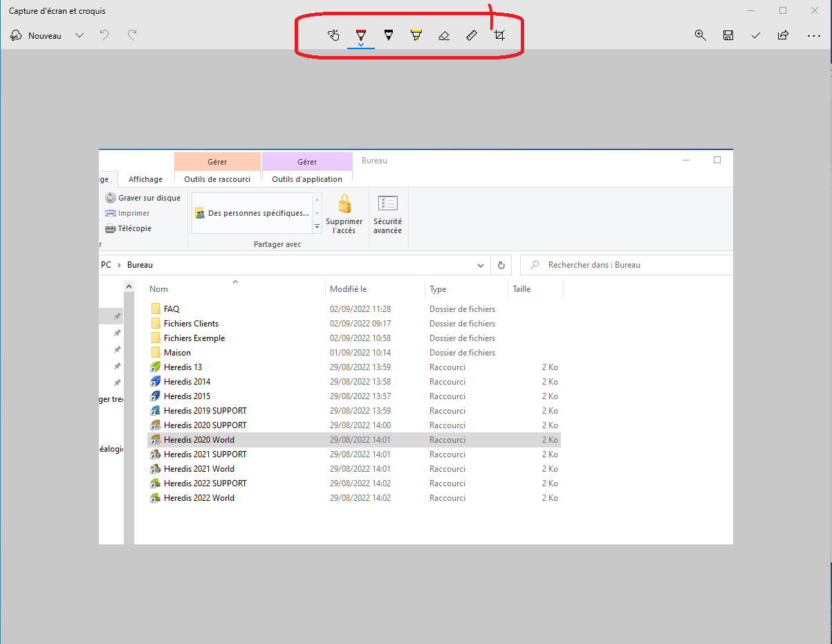Choose the eraser tool
This screenshot has width=832, height=644.
coord(444,35)
